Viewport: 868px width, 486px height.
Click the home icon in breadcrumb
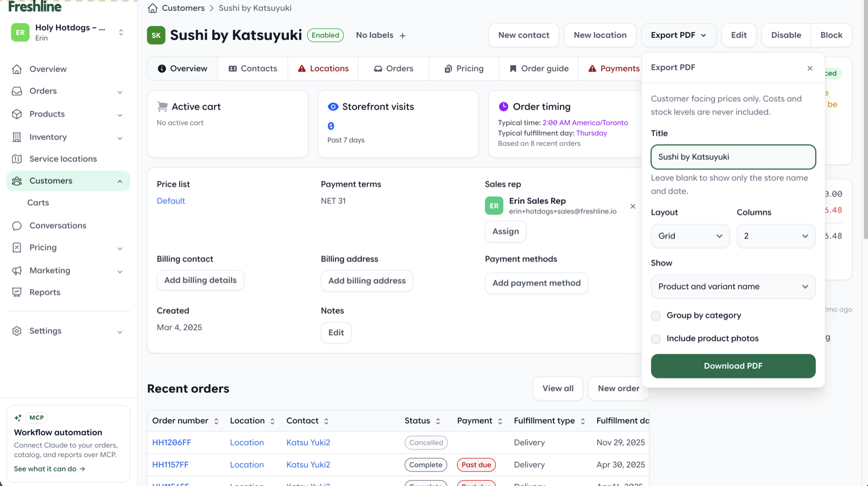(152, 8)
